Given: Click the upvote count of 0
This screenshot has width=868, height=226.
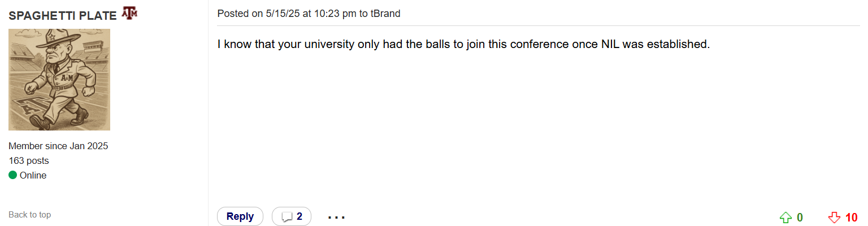Looking at the screenshot, I should tap(800, 218).
